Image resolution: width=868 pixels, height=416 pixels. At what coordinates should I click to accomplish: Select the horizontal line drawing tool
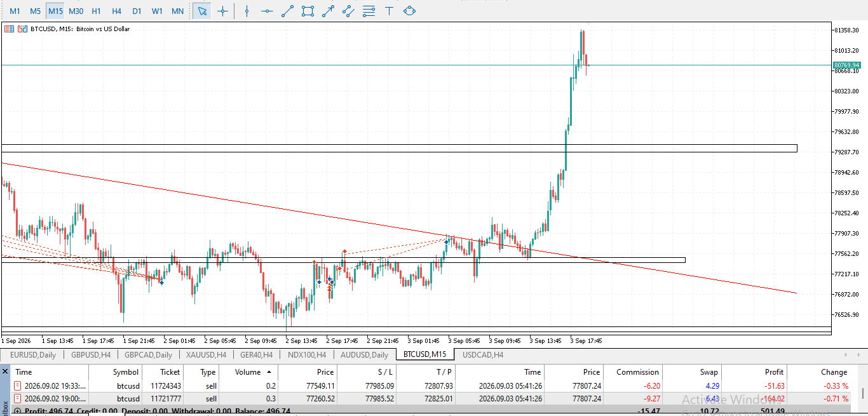click(x=268, y=11)
